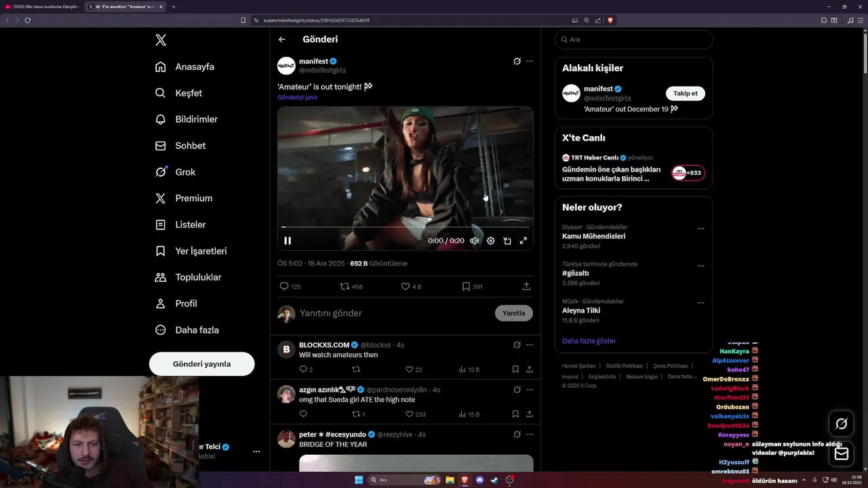
Task: Click Grok icon on peter's reply
Action: pos(517,434)
